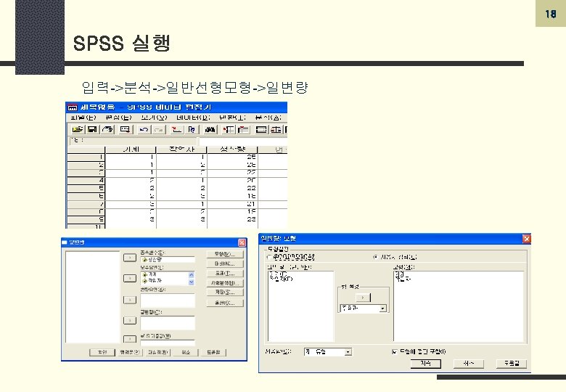This screenshot has width=566, height=392.
Task: Toggle Include intercept in model checkbox
Action: [395, 351]
